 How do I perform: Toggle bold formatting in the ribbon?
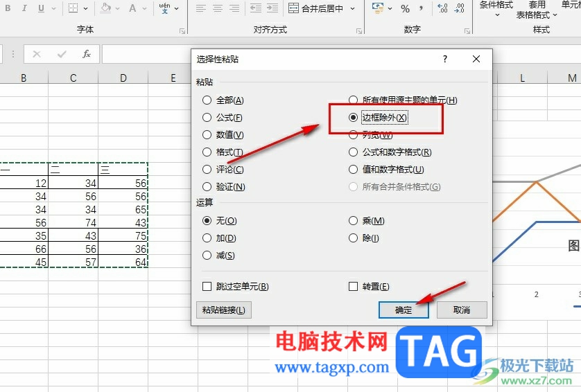[x=8, y=8]
